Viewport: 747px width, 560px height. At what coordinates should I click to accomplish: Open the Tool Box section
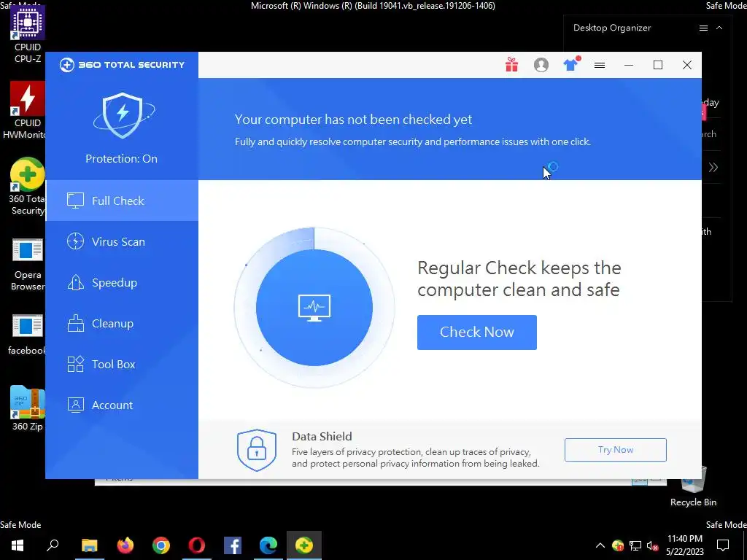[122, 365]
